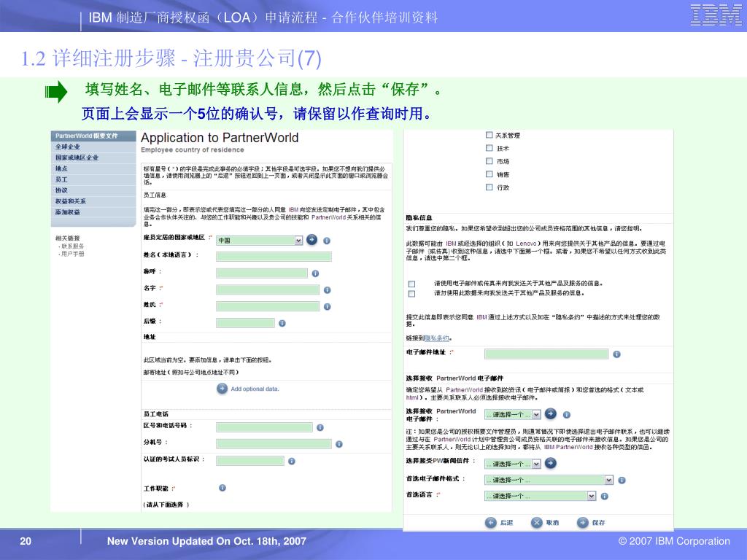
Task: Click the 后缀 input field
Action: click(x=245, y=323)
